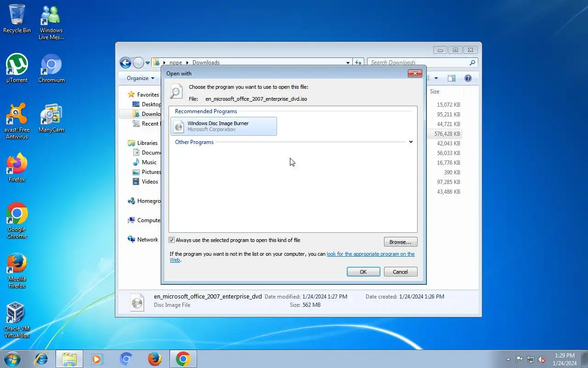Open address bar history dropdown in Explorer
Viewport: 588px width, 368px height.
[348, 63]
